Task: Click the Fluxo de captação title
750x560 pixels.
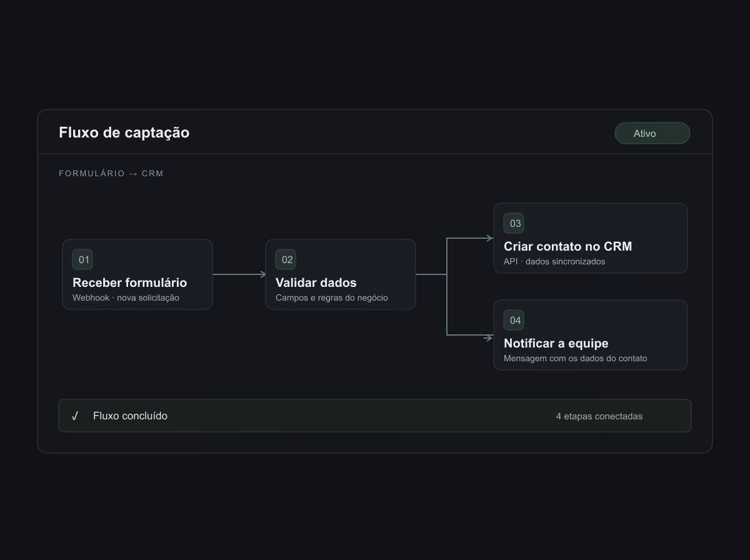Action: (124, 132)
